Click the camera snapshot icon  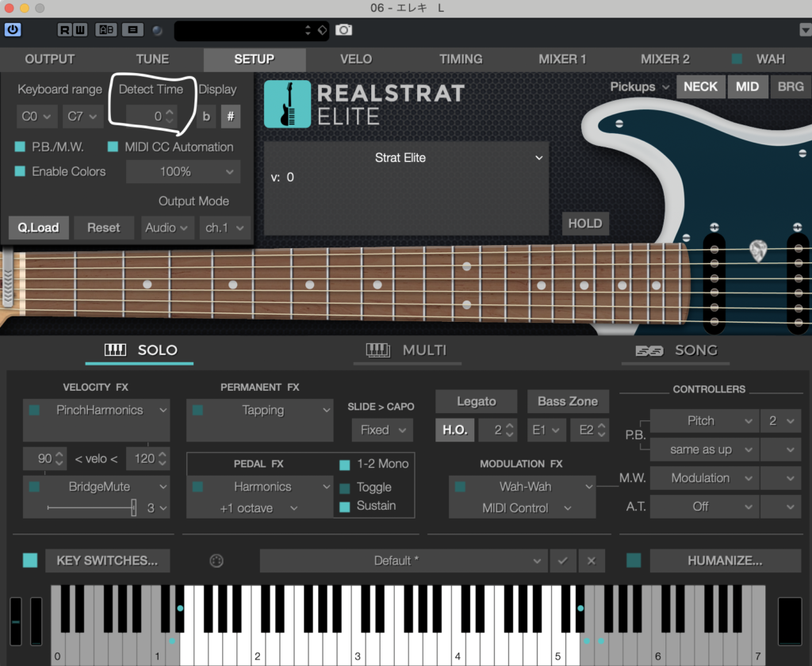343,30
